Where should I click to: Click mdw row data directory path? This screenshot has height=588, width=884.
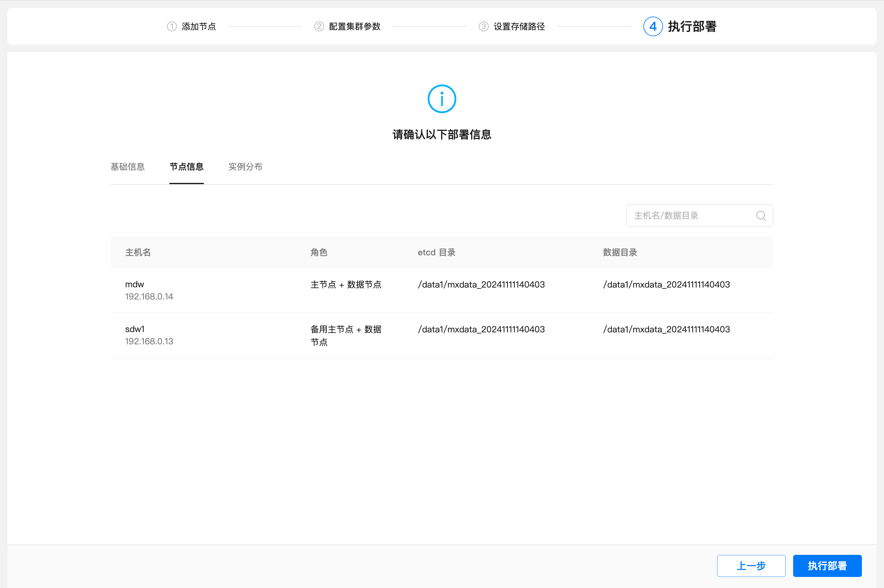(666, 284)
